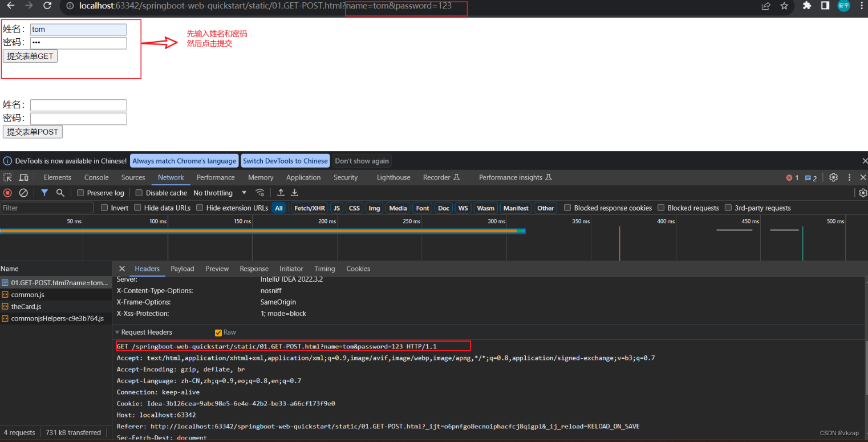Clear the network log

[23, 193]
